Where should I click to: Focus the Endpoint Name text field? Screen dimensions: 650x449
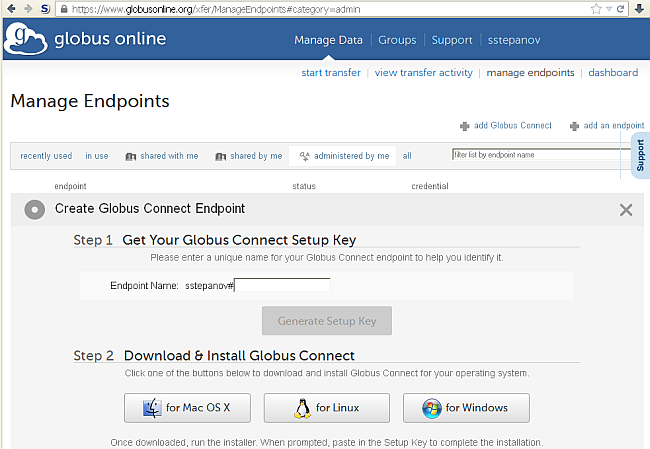282,285
